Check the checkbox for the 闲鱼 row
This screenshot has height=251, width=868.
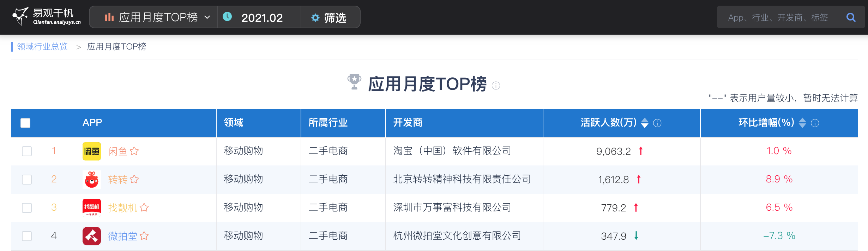(27, 151)
